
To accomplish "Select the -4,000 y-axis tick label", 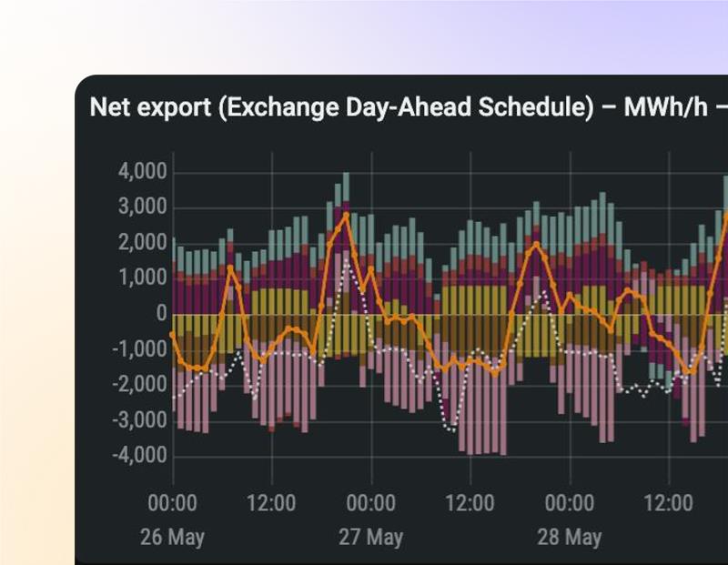I will click(x=140, y=455).
